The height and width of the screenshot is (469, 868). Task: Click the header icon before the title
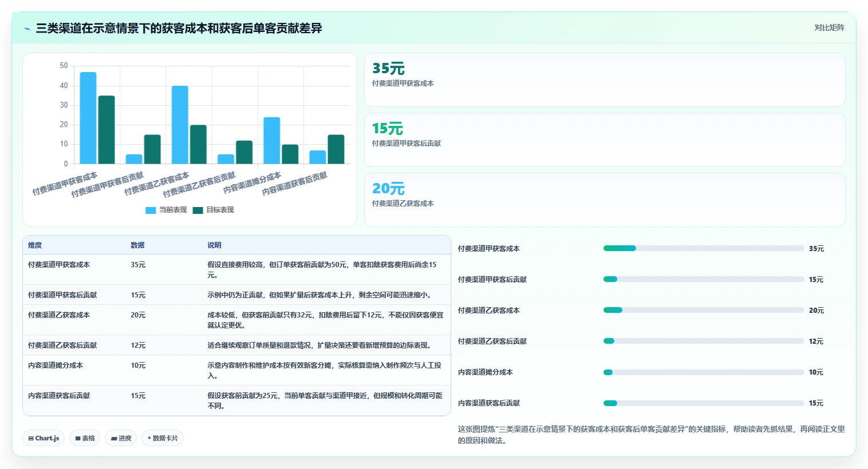coord(27,29)
